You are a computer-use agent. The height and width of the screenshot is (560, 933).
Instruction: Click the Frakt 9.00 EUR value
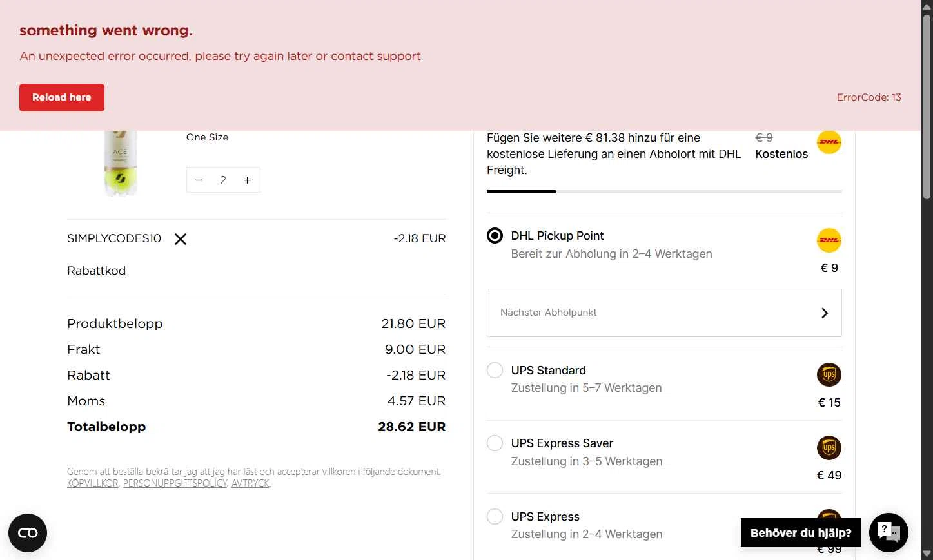coord(415,349)
